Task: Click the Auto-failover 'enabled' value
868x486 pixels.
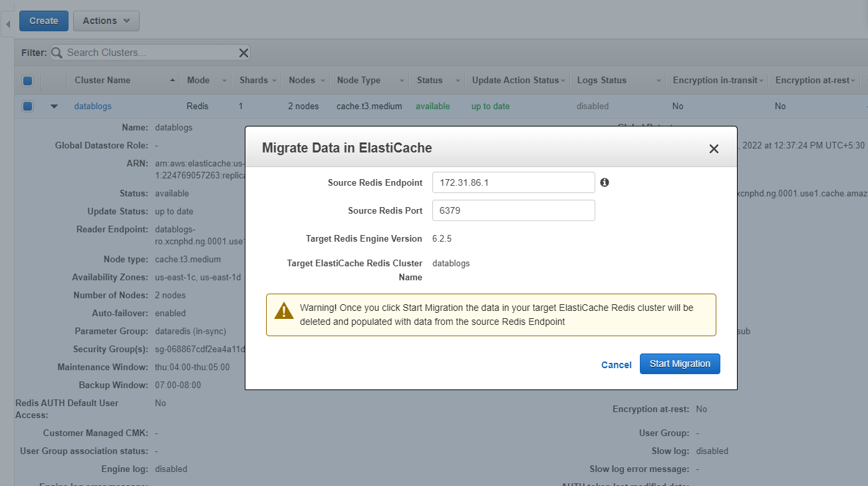Action: (x=170, y=313)
